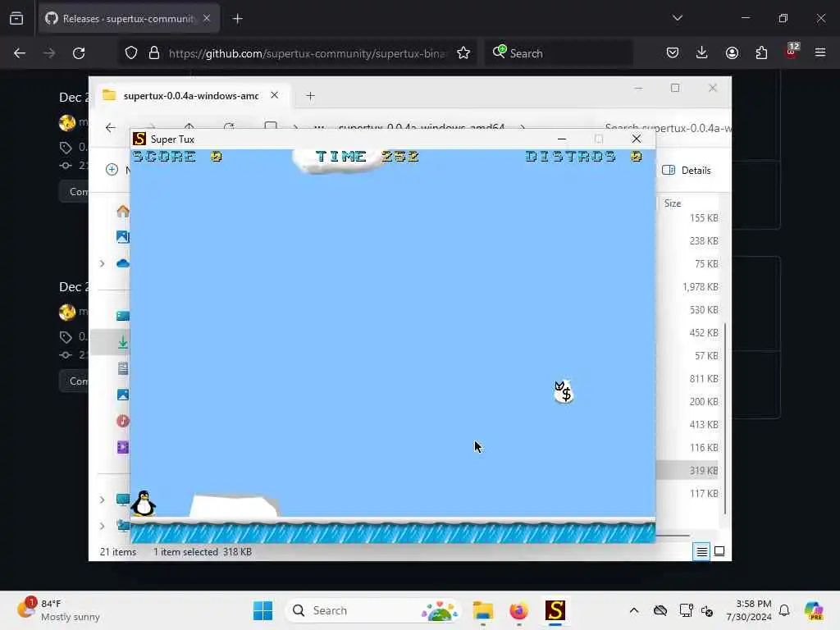The height and width of the screenshot is (630, 840).
Task: Expand the This PC tree node
Action: point(103,500)
